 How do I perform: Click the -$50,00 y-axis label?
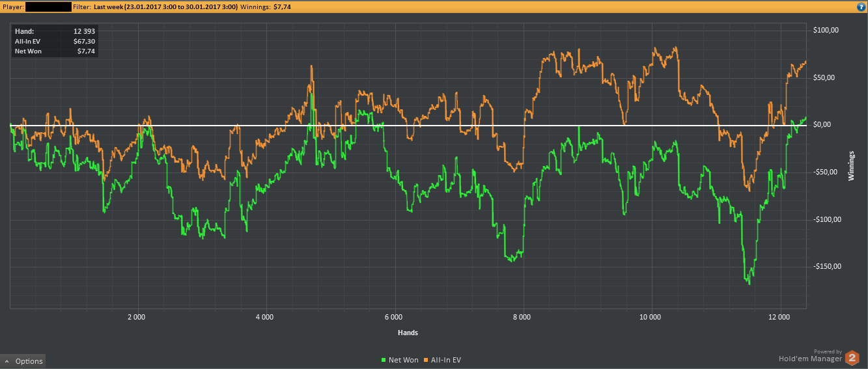[824, 172]
